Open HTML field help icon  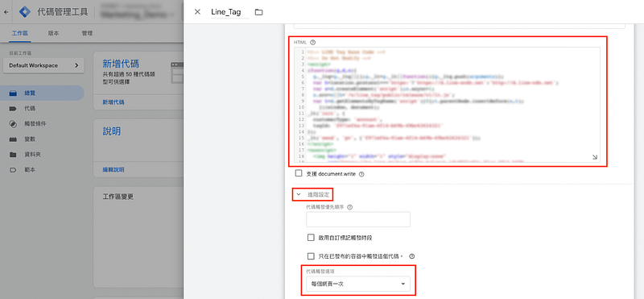313,43
